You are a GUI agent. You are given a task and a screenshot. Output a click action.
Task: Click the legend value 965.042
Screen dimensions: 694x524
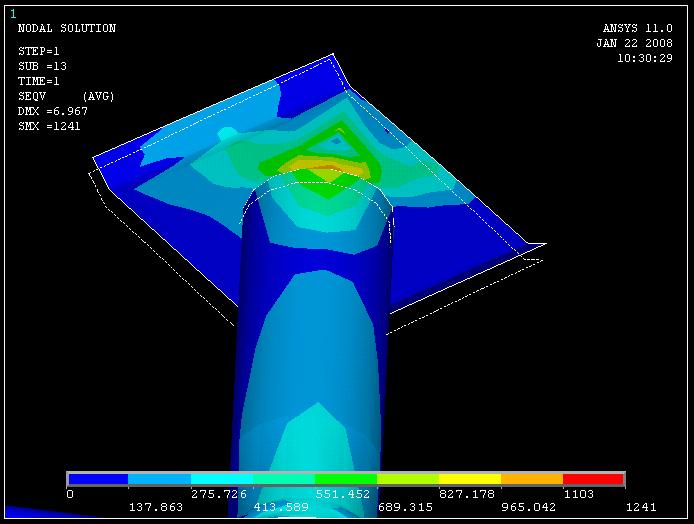pyautogui.click(x=528, y=507)
